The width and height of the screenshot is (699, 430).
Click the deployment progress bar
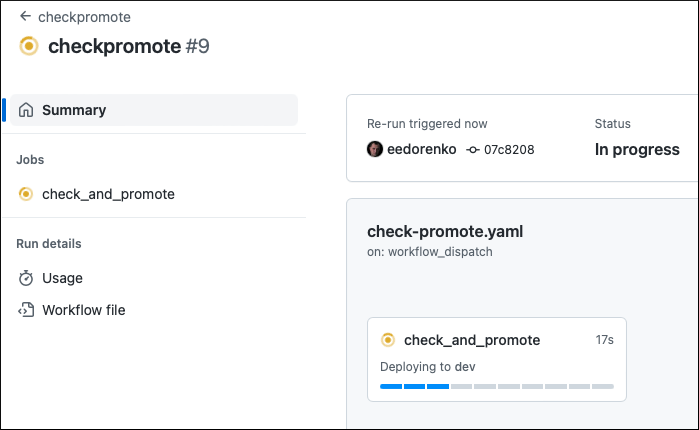[x=497, y=386]
